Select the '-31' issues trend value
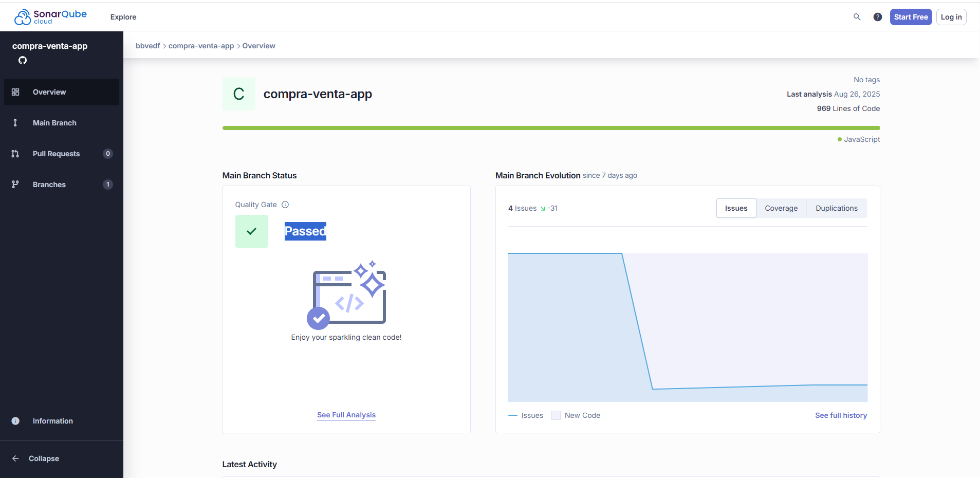Screen dimensions: 980x478 (x=552, y=208)
